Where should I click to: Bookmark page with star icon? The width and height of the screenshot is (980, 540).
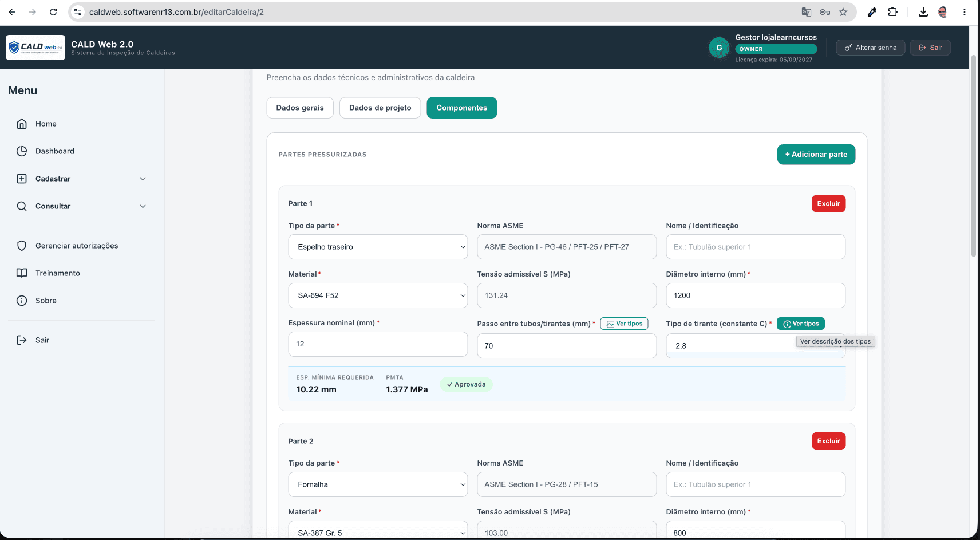coord(843,12)
